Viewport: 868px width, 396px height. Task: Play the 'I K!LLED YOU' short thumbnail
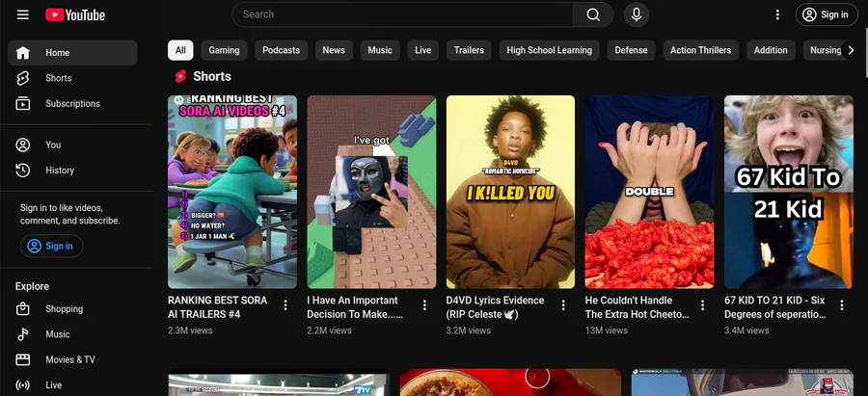[510, 192]
